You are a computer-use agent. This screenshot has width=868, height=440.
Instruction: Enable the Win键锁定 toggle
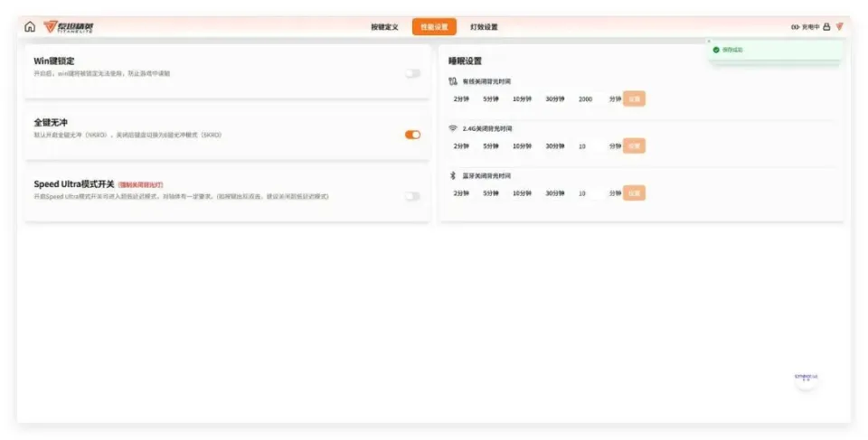[x=412, y=73]
